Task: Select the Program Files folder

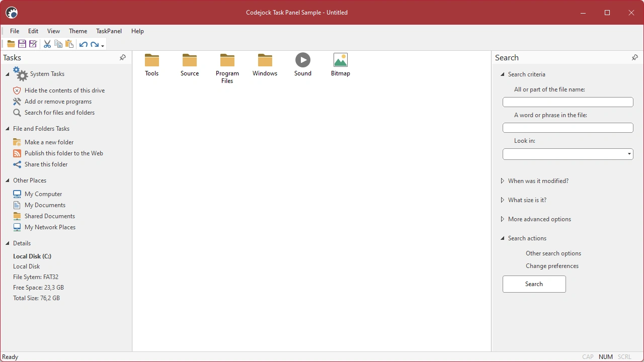Action: (227, 68)
